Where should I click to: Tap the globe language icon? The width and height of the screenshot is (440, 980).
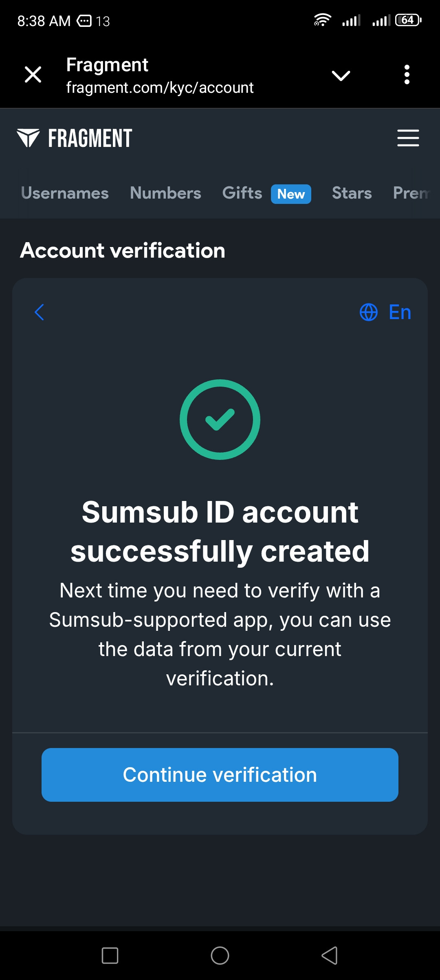click(369, 312)
